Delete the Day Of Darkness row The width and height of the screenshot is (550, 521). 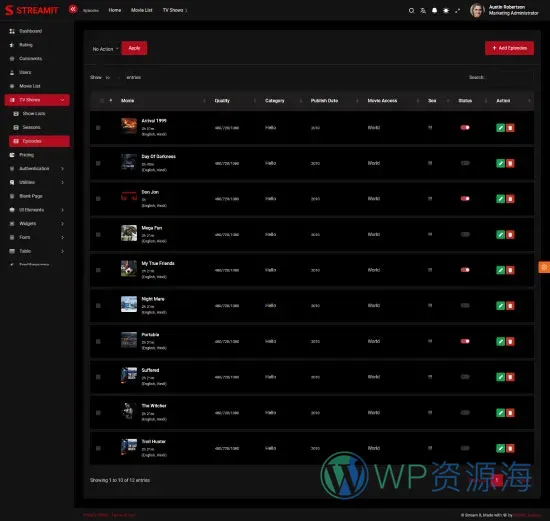pos(510,163)
